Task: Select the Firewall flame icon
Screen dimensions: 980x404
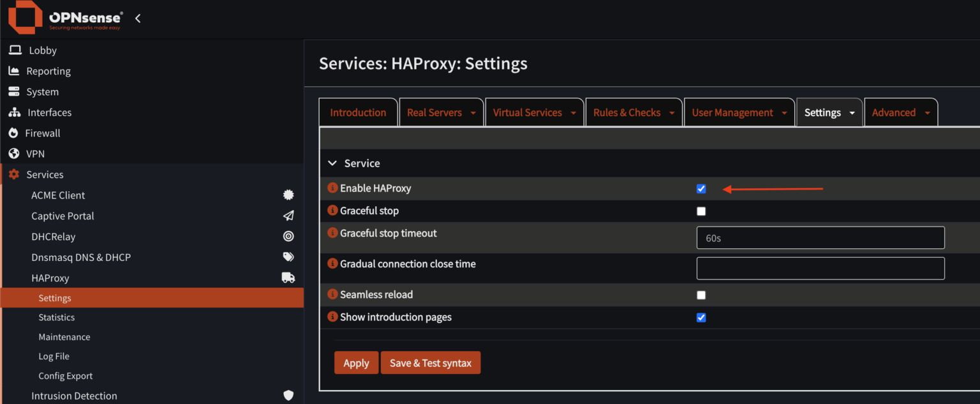Action: (x=13, y=133)
